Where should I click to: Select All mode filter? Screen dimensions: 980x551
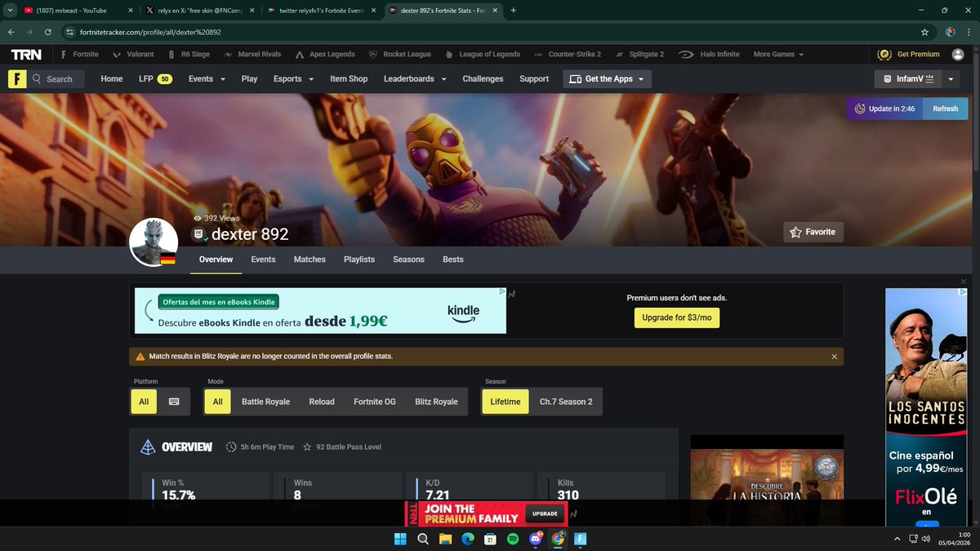tap(218, 402)
